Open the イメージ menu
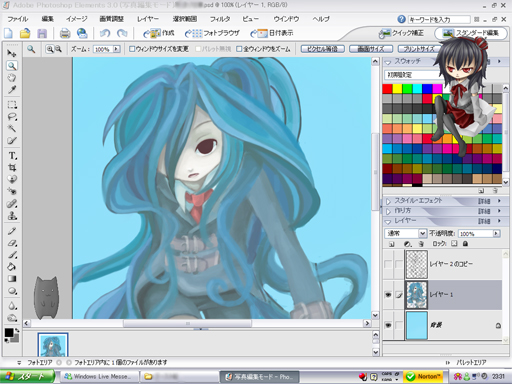 (x=77, y=19)
